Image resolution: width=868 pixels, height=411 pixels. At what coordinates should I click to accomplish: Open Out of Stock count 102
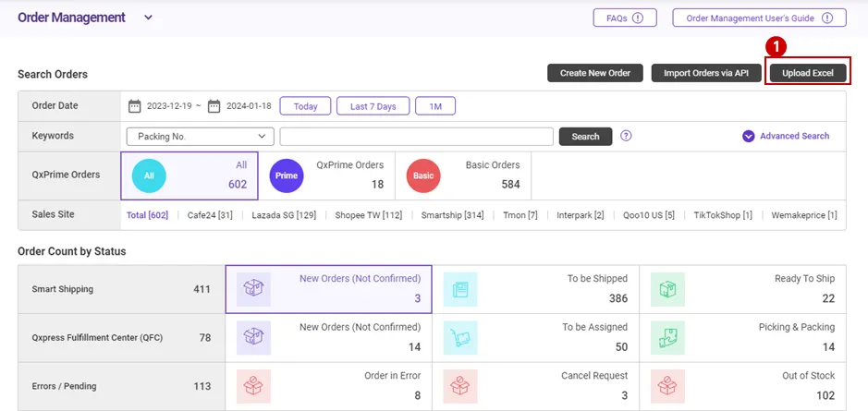point(825,396)
